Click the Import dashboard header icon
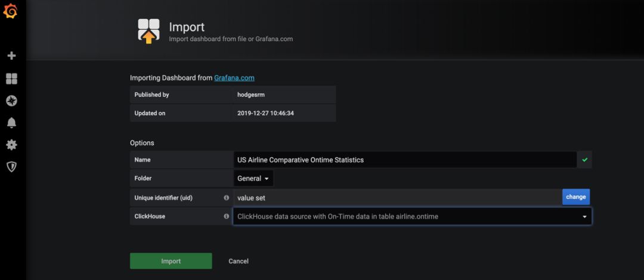 148,31
